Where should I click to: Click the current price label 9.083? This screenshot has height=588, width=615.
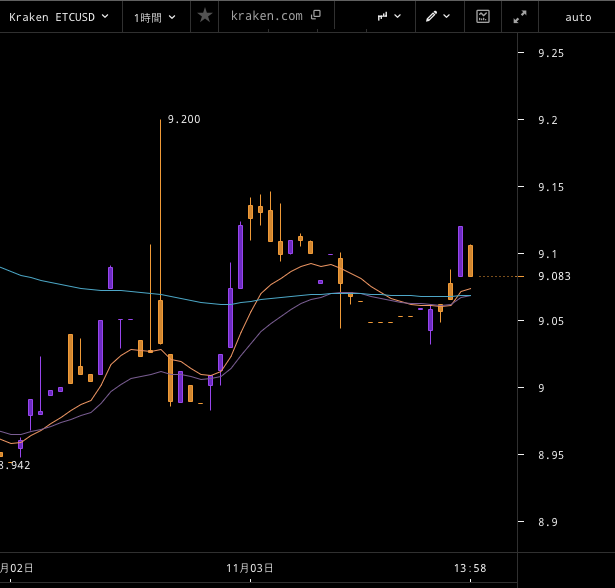pyautogui.click(x=554, y=277)
